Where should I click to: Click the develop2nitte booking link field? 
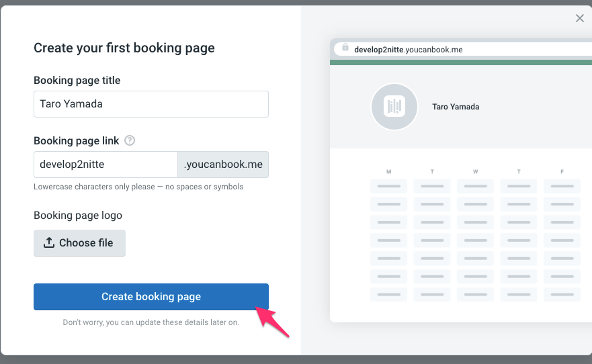(105, 165)
